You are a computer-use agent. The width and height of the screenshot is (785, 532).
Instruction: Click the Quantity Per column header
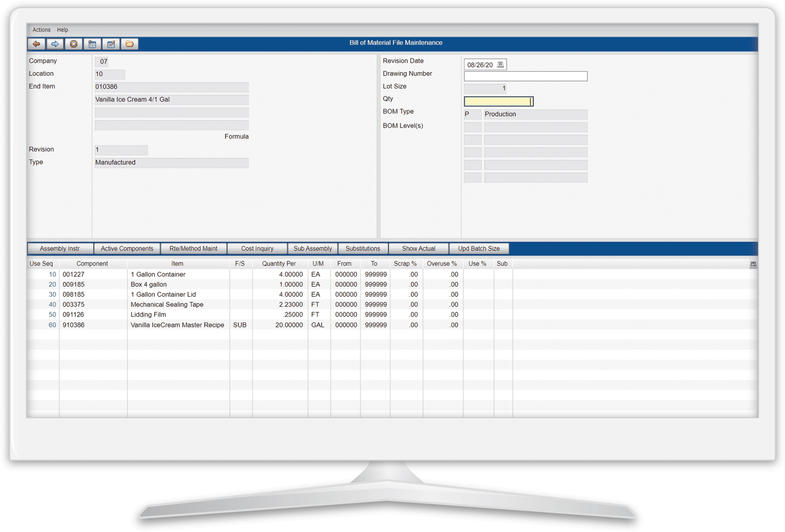279,264
